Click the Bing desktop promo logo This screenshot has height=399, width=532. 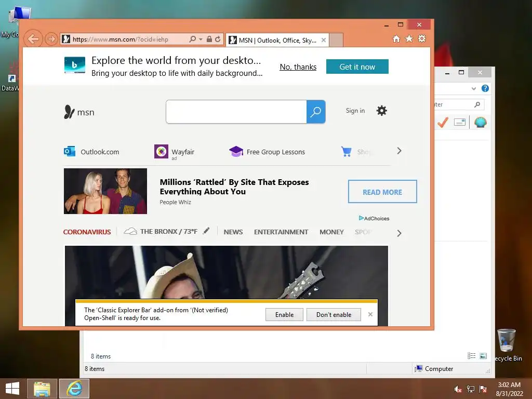(75, 65)
